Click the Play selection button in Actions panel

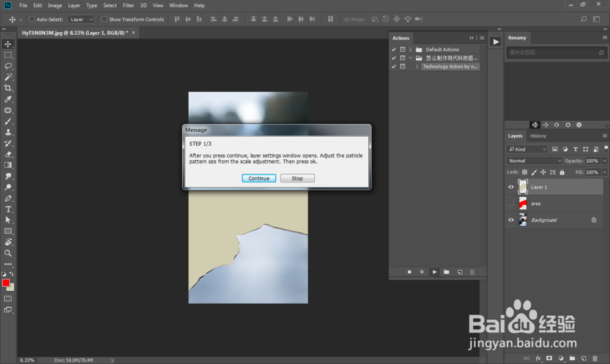pyautogui.click(x=434, y=272)
